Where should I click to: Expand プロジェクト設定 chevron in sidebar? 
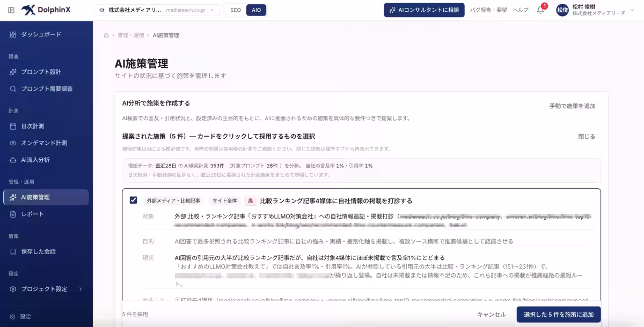80,289
